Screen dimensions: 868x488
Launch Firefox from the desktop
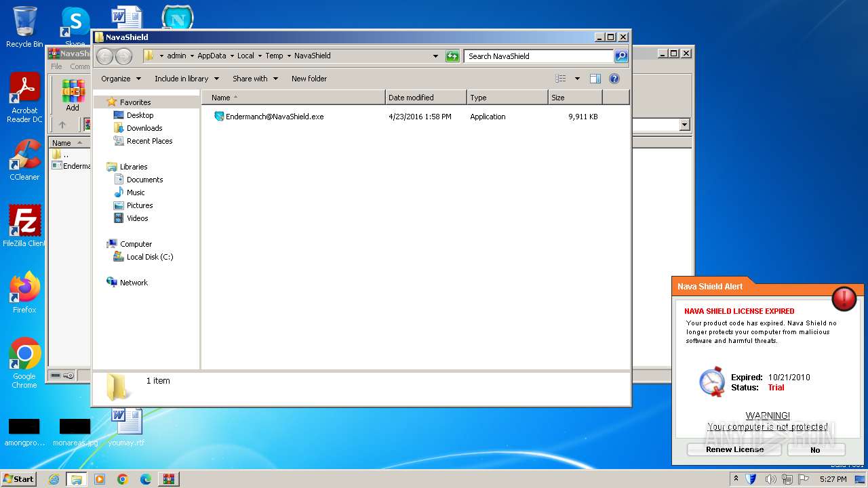tap(24, 293)
